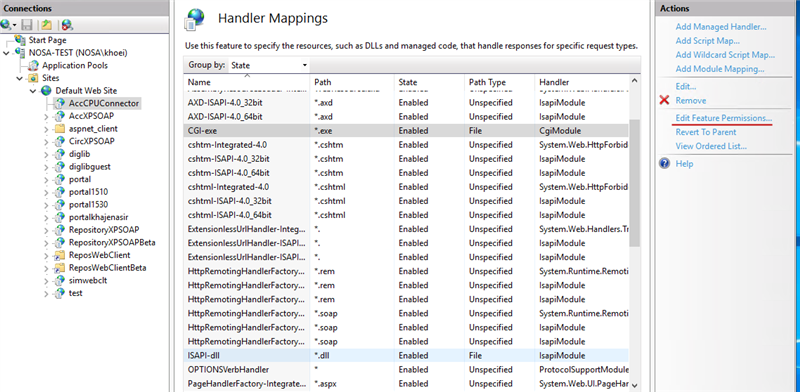Screen dimensions: 800x392
Task: Click the red X Remove icon
Action: 664,100
